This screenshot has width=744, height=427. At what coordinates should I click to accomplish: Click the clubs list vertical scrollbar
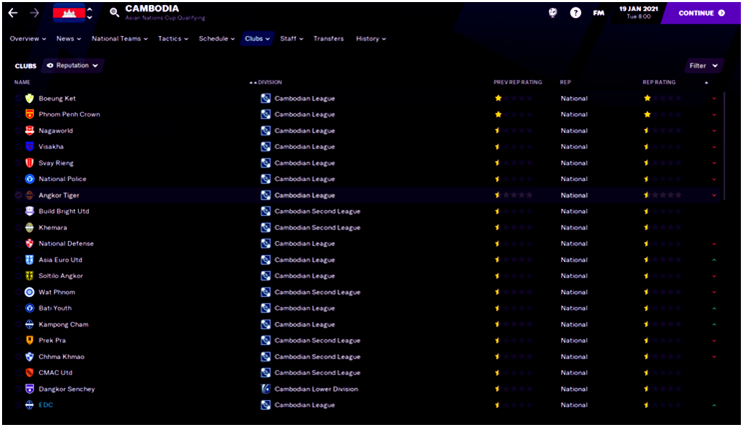click(x=724, y=146)
